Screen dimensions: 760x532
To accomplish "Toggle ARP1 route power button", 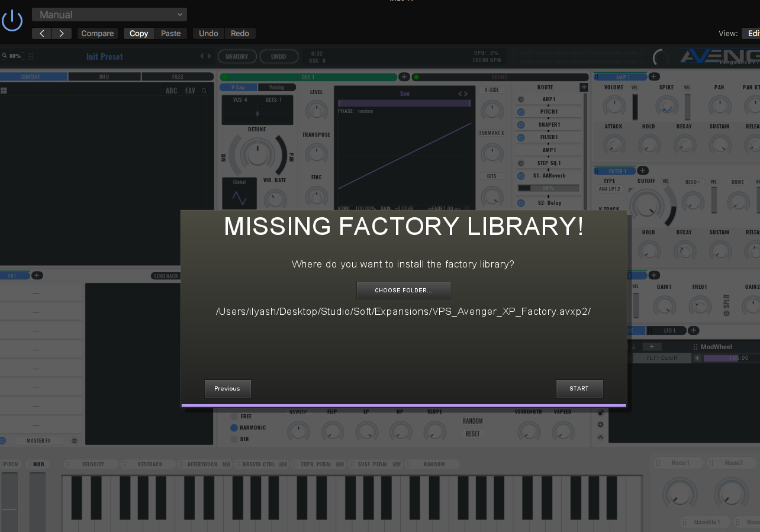I will point(521,99).
